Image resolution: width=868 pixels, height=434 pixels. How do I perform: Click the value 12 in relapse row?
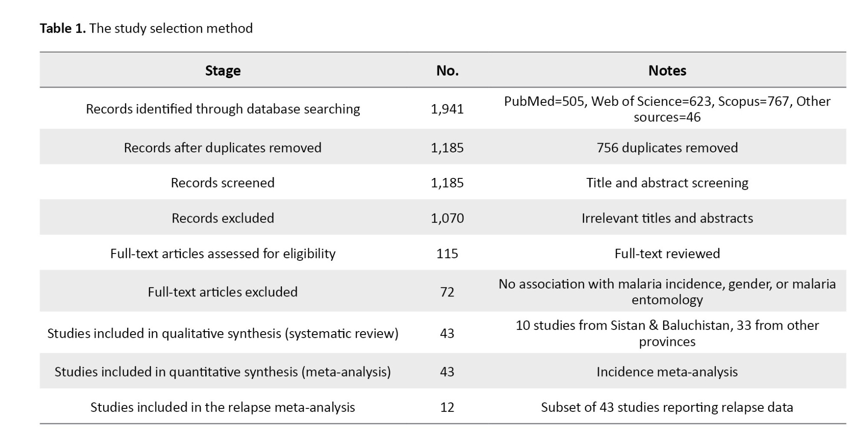[447, 407]
